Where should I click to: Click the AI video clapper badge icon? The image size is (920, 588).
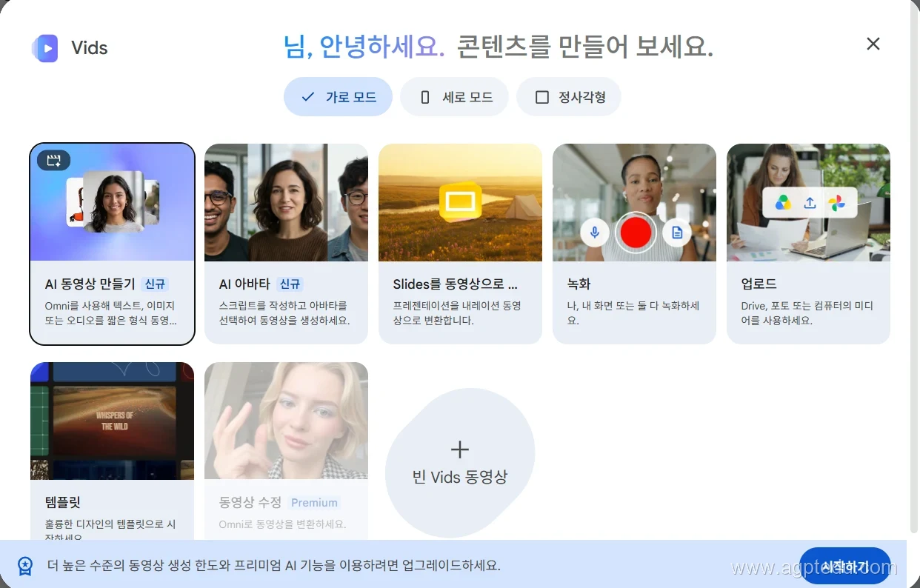53,161
